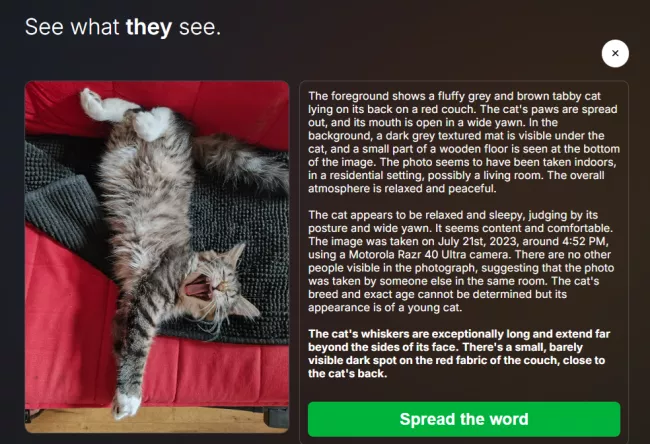Image resolution: width=650 pixels, height=444 pixels.
Task: Click the wooden floor strip below the couch
Action: 157,420
